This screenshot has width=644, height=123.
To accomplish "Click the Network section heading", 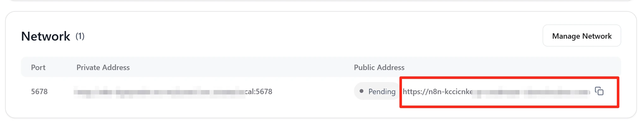I will point(46,36).
